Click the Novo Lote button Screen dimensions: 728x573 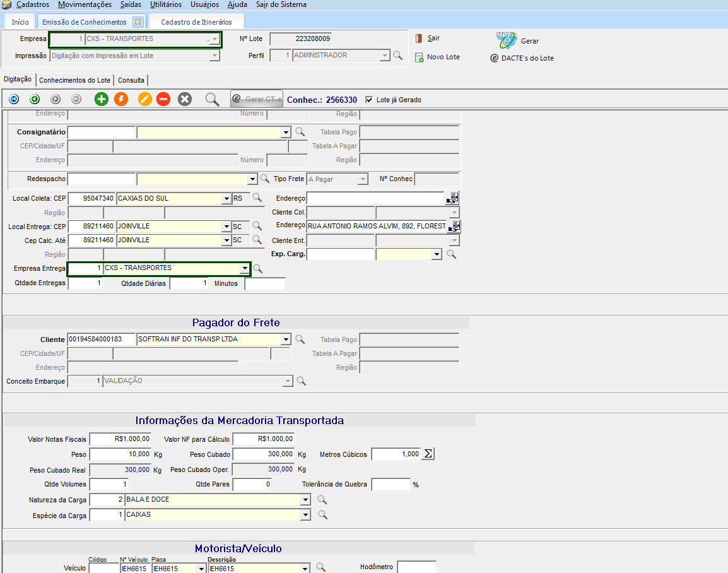coord(437,57)
